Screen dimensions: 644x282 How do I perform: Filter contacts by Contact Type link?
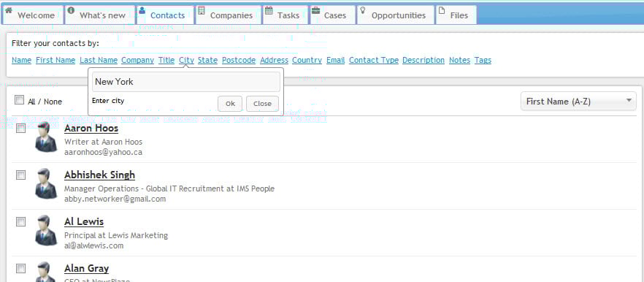(x=374, y=60)
